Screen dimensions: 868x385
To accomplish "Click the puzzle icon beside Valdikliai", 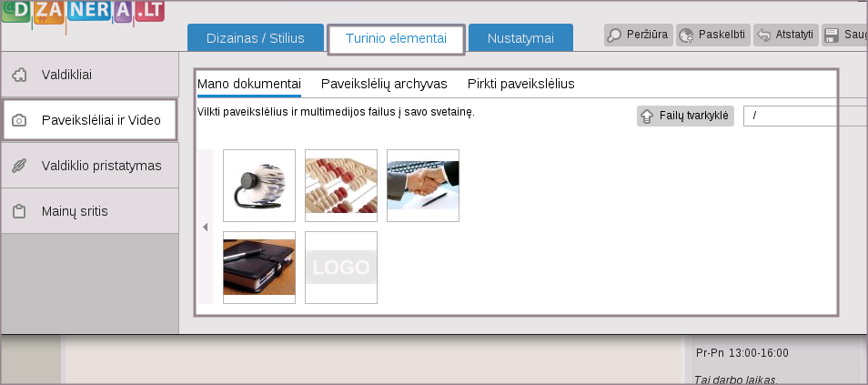I will pos(19,76).
